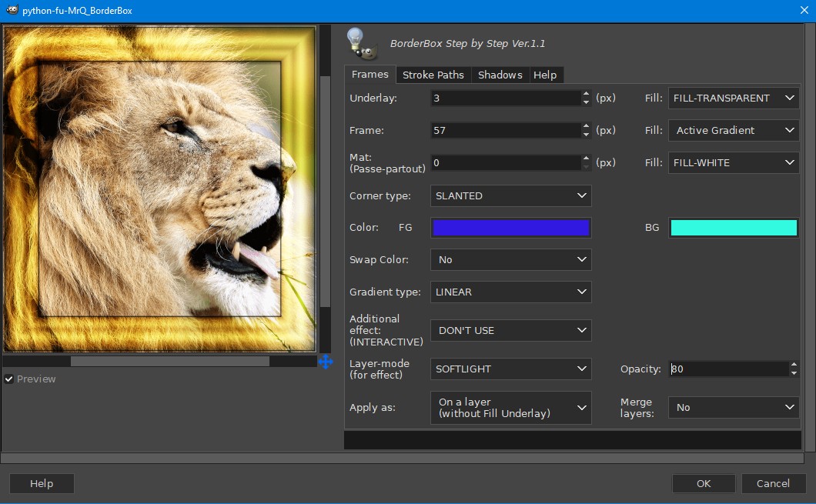Click the lightbulb Wilber script icon

361,44
